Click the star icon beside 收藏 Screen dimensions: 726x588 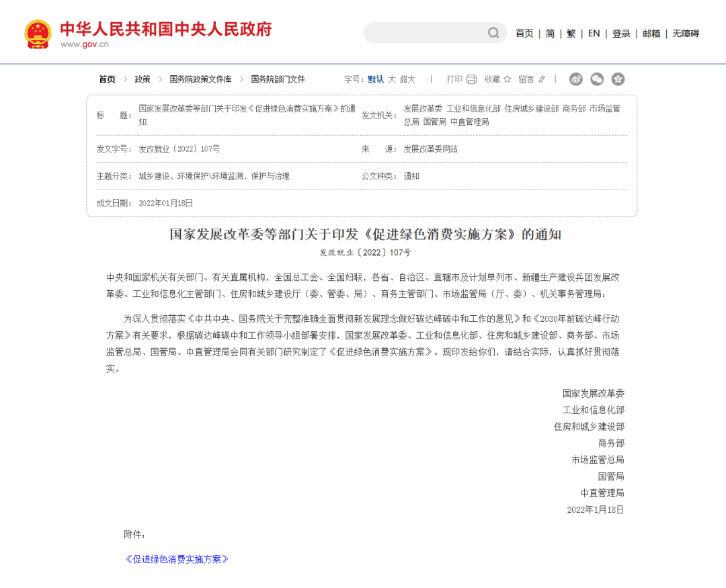[x=507, y=79]
